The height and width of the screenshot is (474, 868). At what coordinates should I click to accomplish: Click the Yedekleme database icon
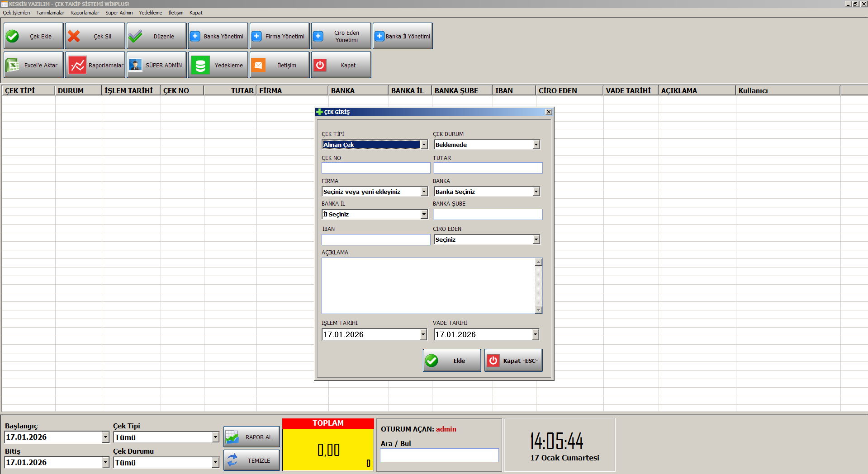point(200,65)
